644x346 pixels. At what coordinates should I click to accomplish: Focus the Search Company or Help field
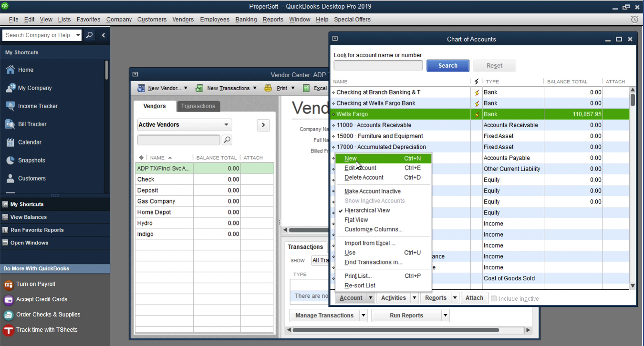38,35
